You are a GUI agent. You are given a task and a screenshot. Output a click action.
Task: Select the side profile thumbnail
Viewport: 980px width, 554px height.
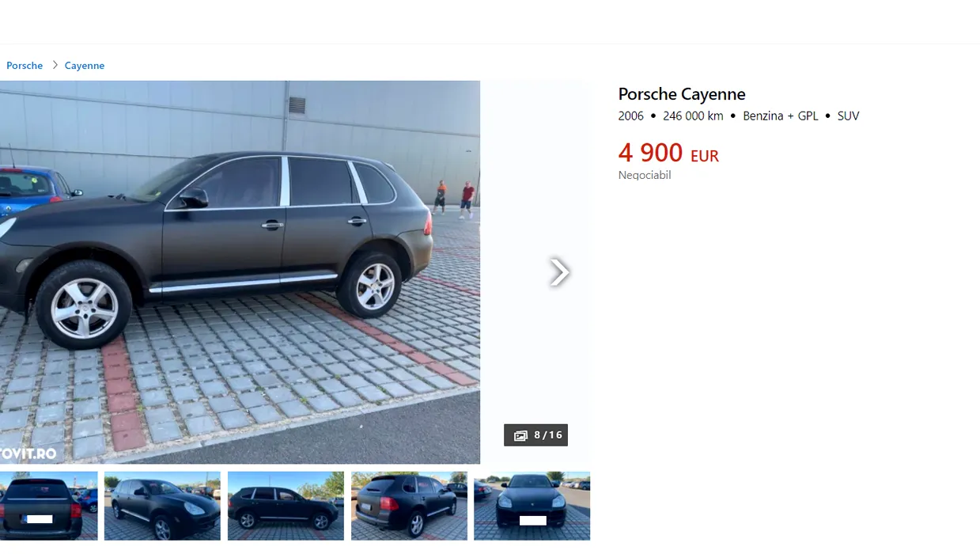click(286, 506)
